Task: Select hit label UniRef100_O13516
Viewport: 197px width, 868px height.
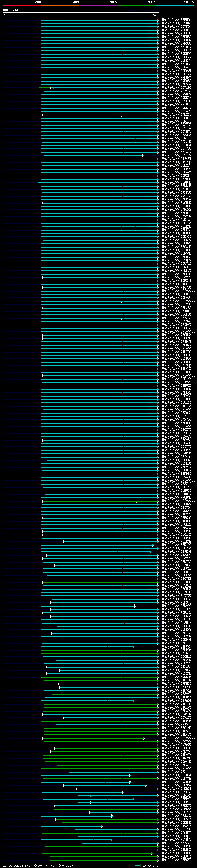Action: point(176,623)
